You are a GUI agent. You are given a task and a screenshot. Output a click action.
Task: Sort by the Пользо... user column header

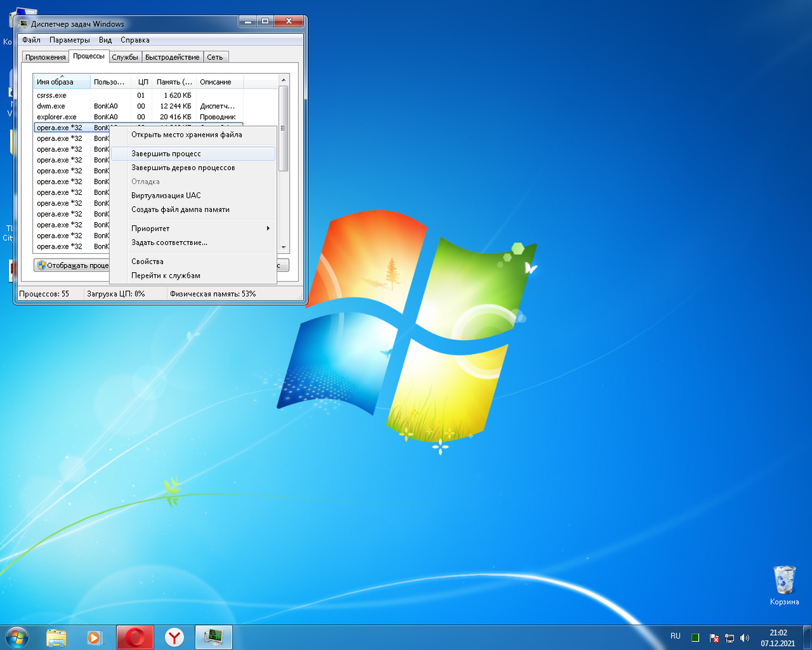pos(111,82)
